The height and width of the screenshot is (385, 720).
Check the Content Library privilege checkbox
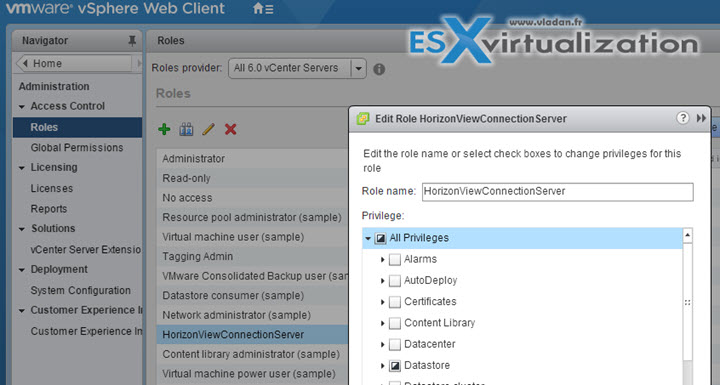pos(395,323)
